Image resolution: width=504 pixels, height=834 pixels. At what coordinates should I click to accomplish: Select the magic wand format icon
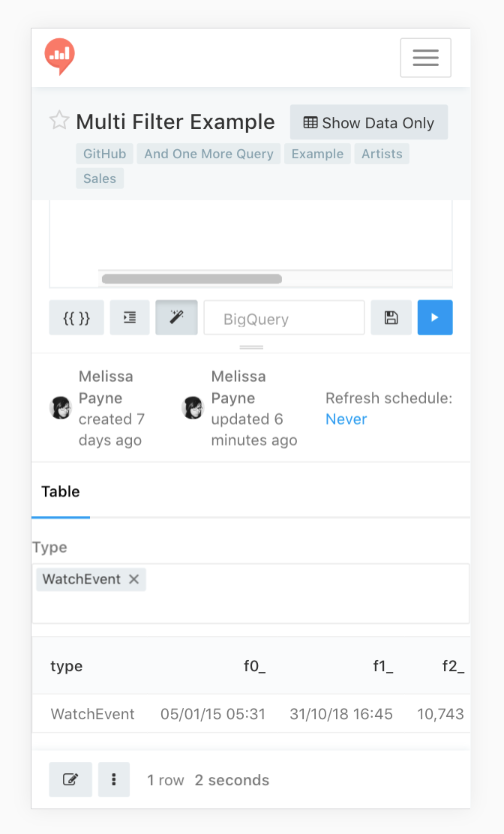pyautogui.click(x=176, y=317)
